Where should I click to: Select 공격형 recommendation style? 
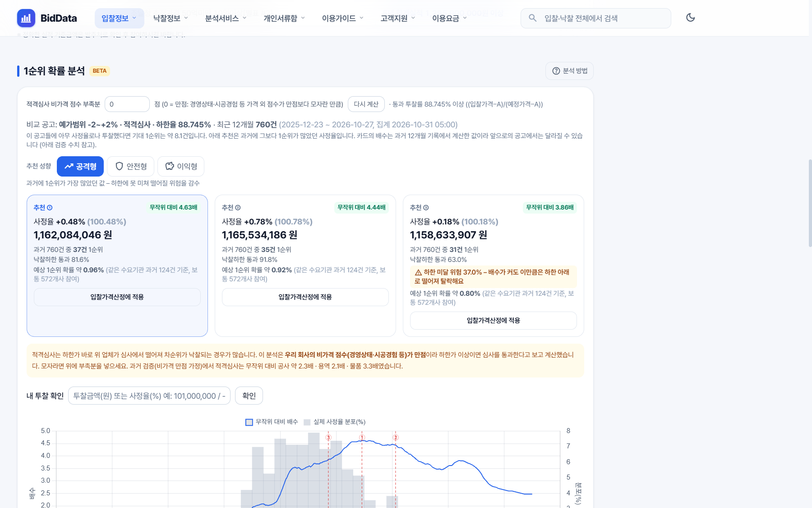tap(80, 166)
